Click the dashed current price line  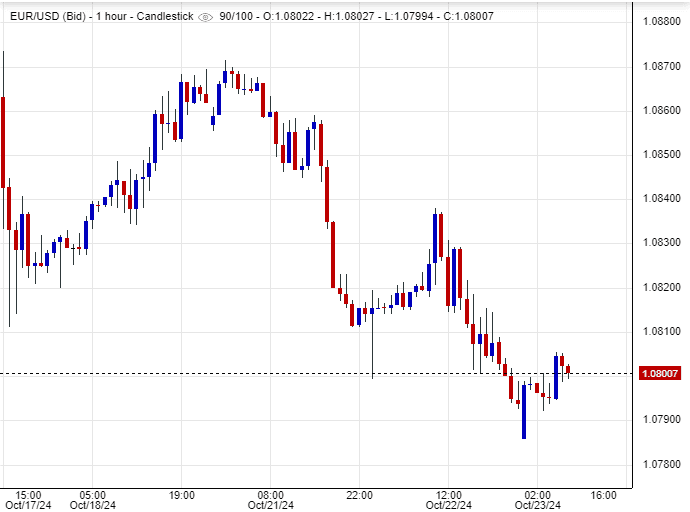pyautogui.click(x=300, y=374)
